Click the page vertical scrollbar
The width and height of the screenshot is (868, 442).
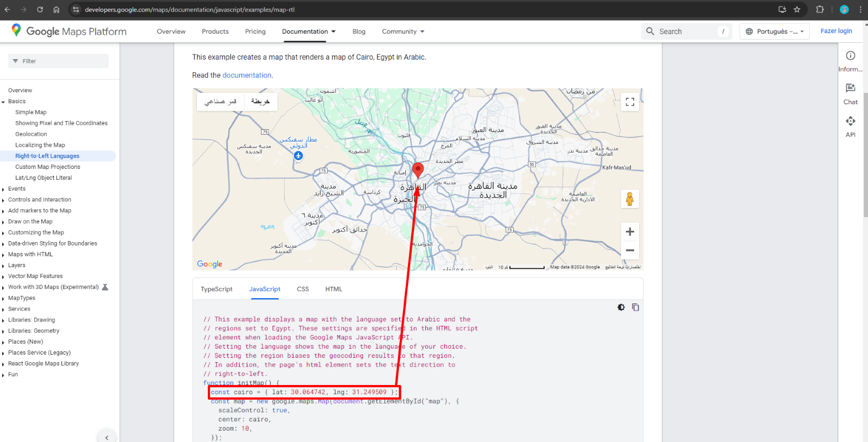(865, 155)
